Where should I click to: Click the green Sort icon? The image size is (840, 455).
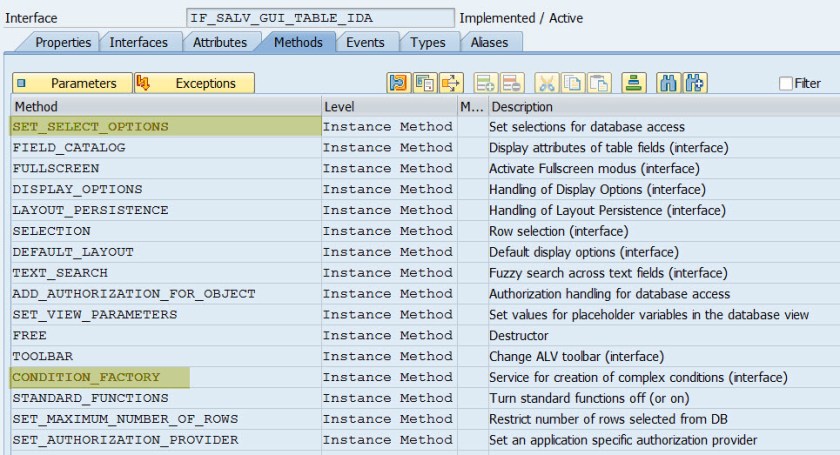[x=633, y=83]
